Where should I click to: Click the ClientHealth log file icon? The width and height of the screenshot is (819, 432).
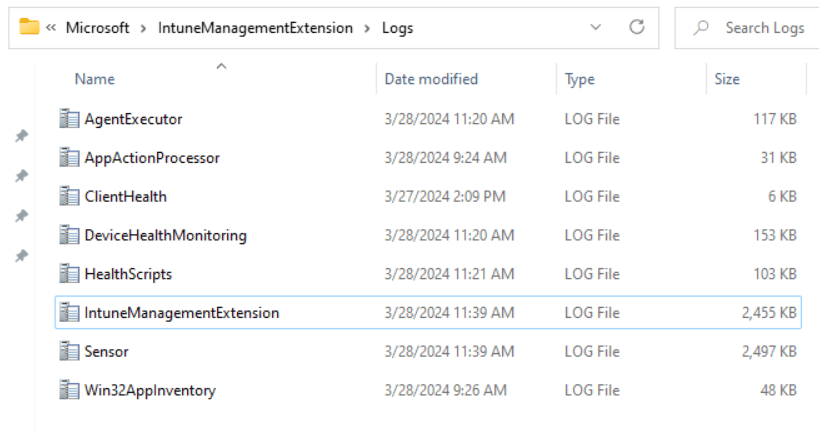pyautogui.click(x=69, y=196)
